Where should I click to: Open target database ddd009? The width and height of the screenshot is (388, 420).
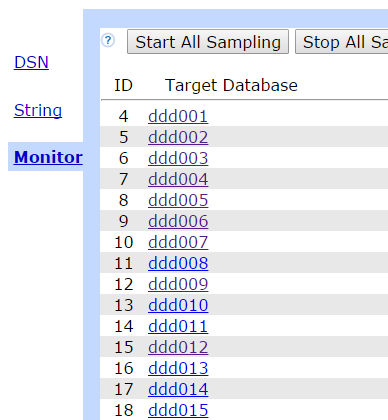point(178,284)
